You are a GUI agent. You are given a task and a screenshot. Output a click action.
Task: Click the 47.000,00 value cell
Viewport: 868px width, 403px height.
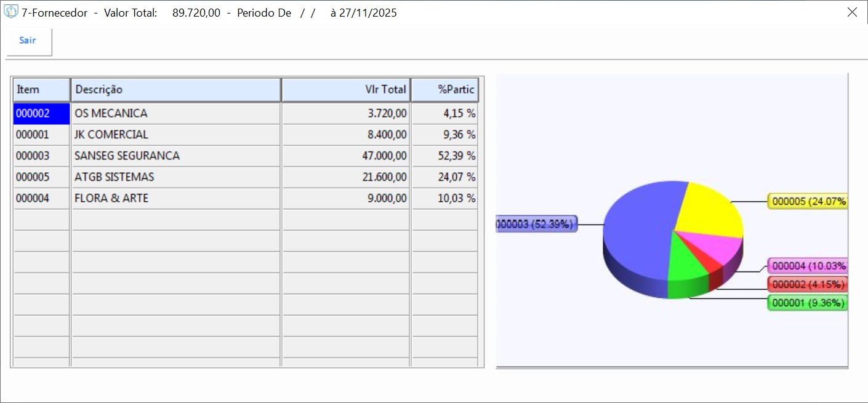346,156
